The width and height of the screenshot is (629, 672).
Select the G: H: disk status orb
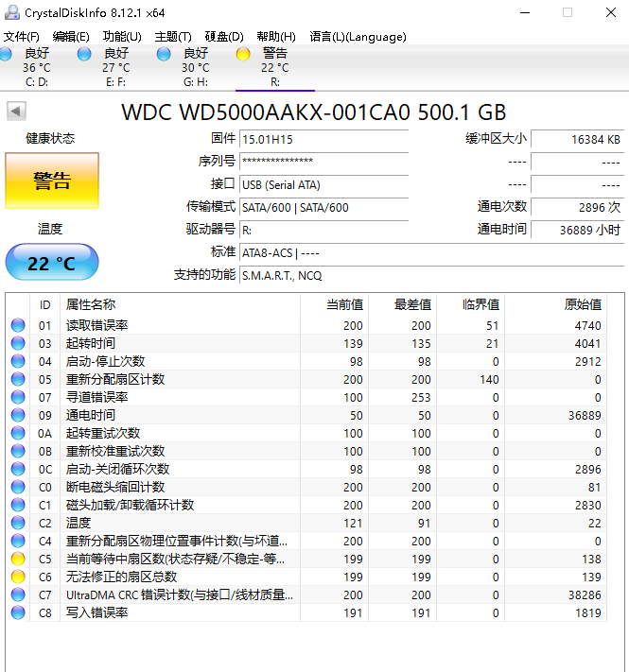click(x=164, y=54)
